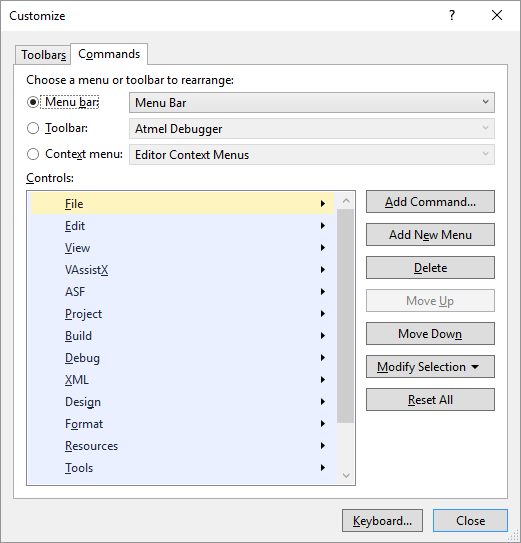This screenshot has width=521, height=543.
Task: Select the Toolbar radio button
Action: point(33,128)
